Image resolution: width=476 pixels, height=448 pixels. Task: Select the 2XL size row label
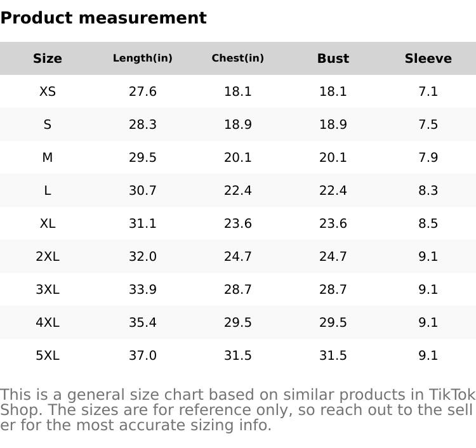[48, 256]
